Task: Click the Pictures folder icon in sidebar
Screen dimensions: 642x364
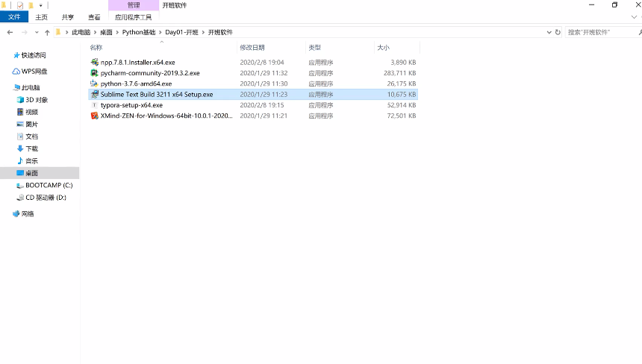Action: coord(20,124)
